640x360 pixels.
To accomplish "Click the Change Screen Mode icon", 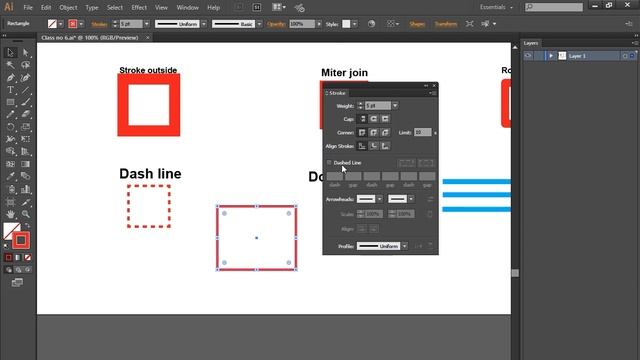I will [17, 282].
